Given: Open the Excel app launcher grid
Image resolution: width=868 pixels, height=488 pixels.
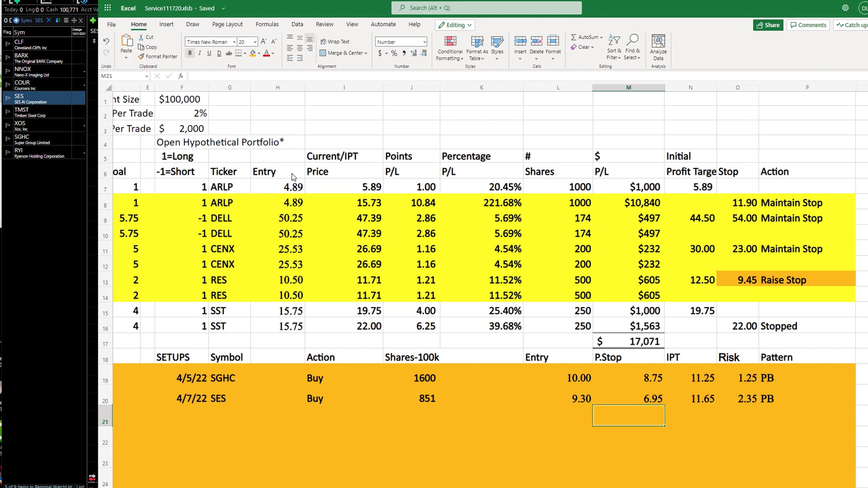Looking at the screenshot, I should 107,8.
